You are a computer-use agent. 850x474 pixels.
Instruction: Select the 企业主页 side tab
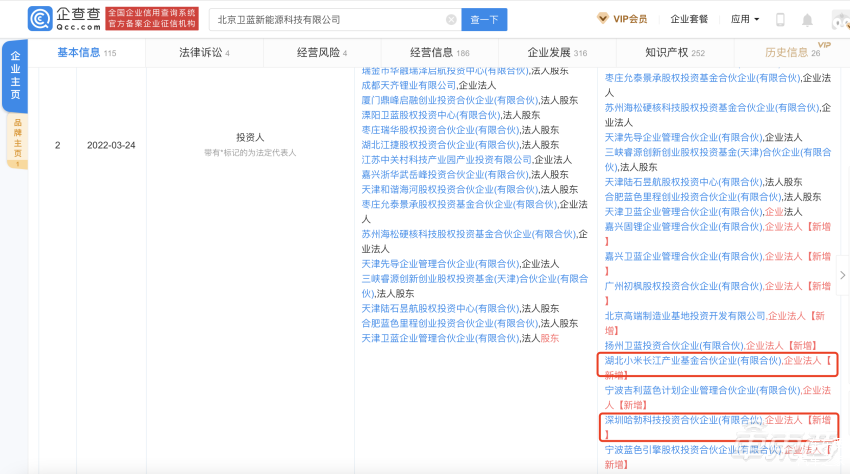(x=15, y=76)
